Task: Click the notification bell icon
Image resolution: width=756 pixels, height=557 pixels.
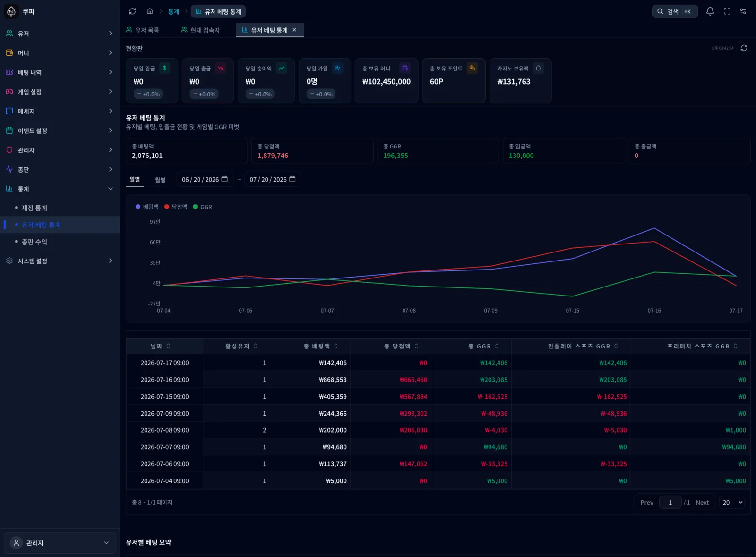Action: 710,11
